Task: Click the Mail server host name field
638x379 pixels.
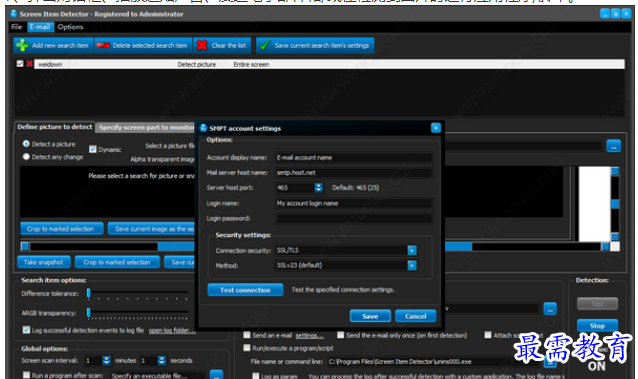Action: click(x=354, y=173)
